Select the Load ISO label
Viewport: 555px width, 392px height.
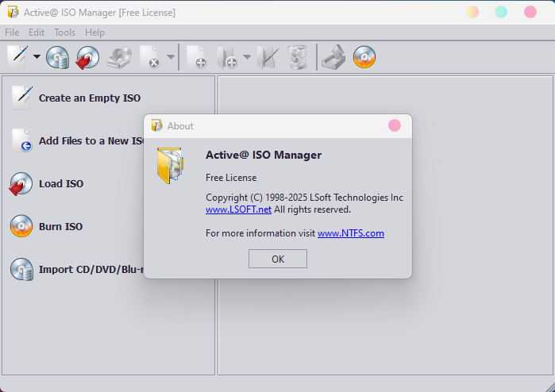pyautogui.click(x=61, y=183)
